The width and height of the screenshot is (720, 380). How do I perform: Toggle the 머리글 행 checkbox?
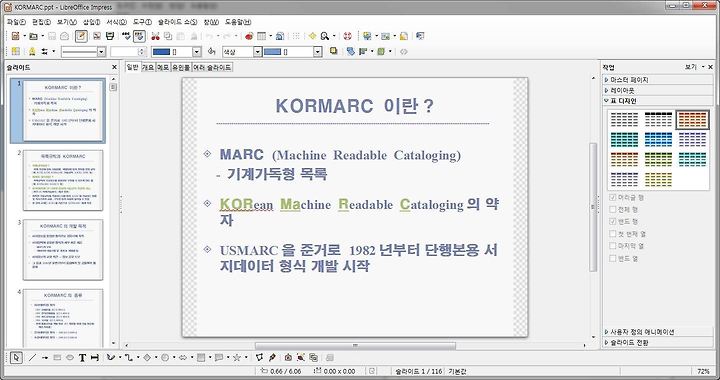click(x=613, y=197)
